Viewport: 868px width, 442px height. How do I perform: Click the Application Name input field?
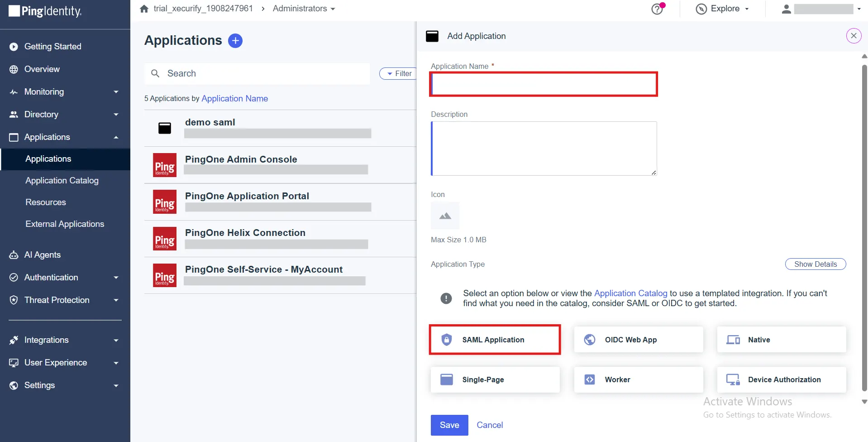tap(544, 84)
